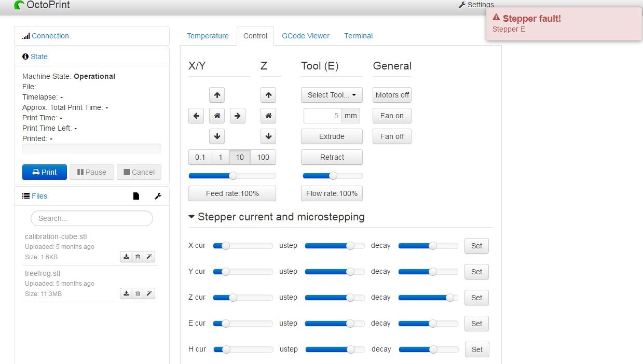This screenshot has height=364, width=643.
Task: Move Z axis up arrow
Action: click(268, 95)
